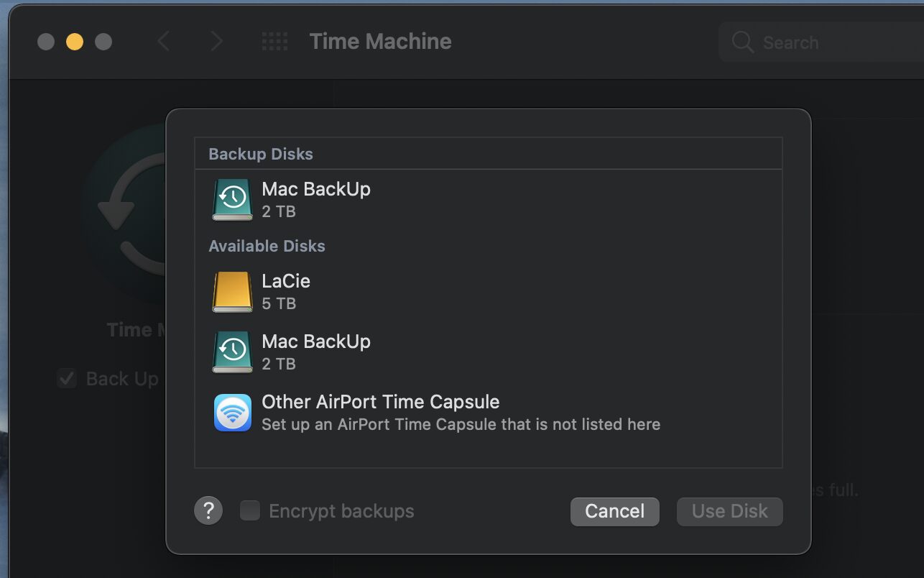The width and height of the screenshot is (924, 578).
Task: Toggle the Back Up Automatically checkbox
Action: click(x=67, y=379)
